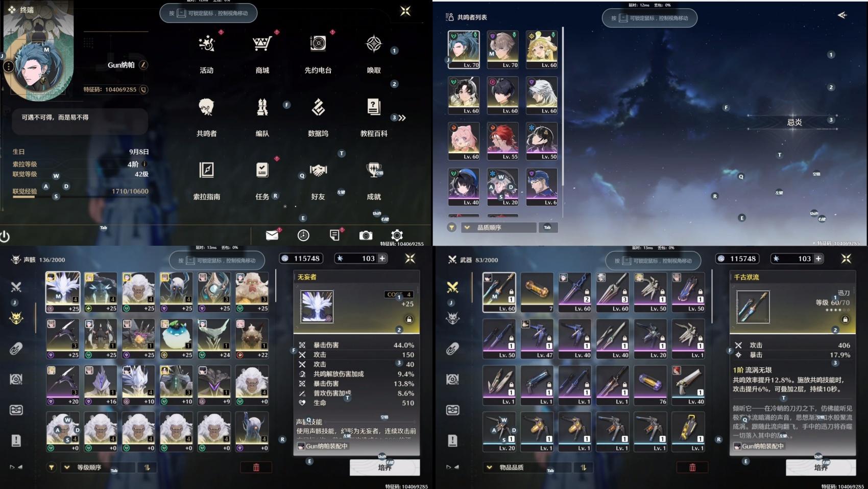Toggle sort order button in 武器 panel
868x489 pixels.
click(x=583, y=467)
